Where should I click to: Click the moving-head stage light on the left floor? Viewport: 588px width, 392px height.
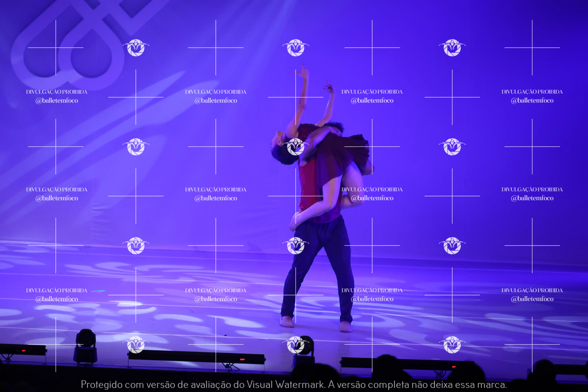coord(85,346)
